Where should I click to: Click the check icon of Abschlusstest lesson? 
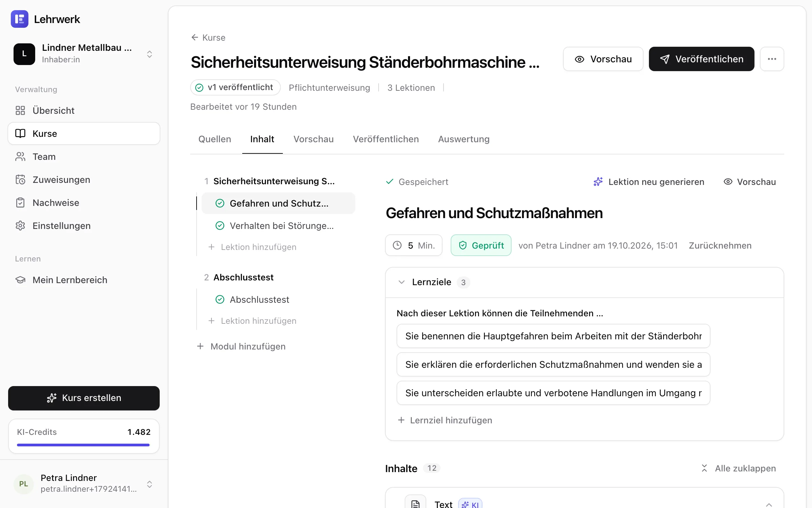tap(220, 299)
